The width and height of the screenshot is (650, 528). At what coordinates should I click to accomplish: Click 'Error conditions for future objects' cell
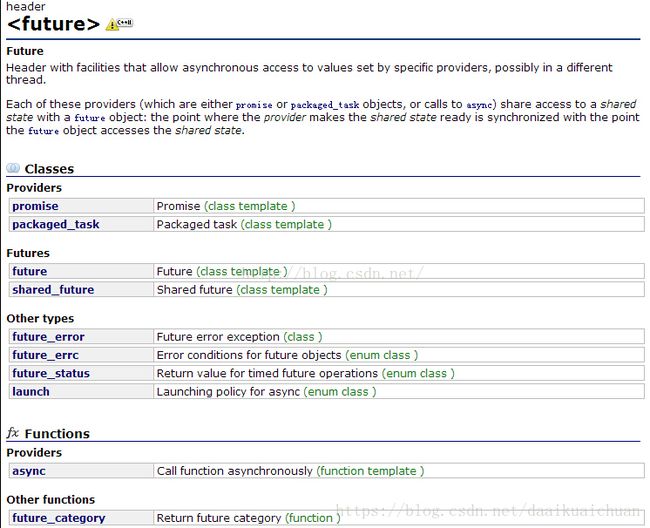[x=399, y=355]
